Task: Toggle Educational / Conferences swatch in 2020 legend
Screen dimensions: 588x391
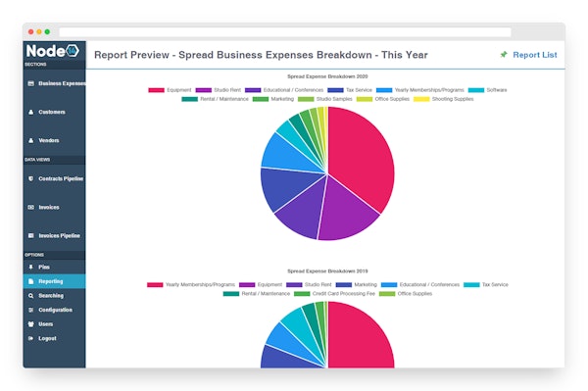Action: 253,90
